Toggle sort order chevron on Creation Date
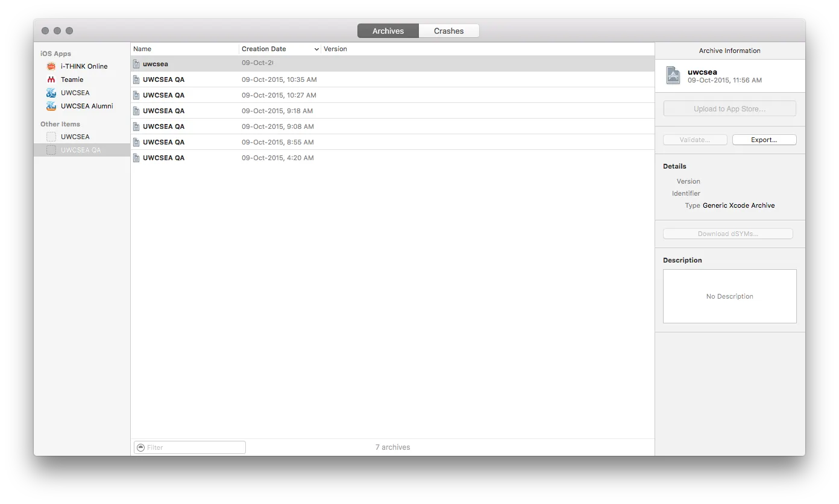Viewport: 839px width, 504px height. [316, 49]
